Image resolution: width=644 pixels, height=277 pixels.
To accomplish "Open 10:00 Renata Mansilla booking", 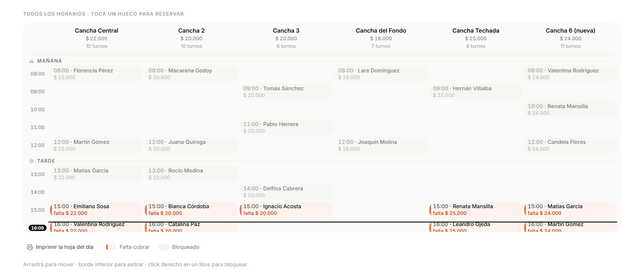I will 570,109.
